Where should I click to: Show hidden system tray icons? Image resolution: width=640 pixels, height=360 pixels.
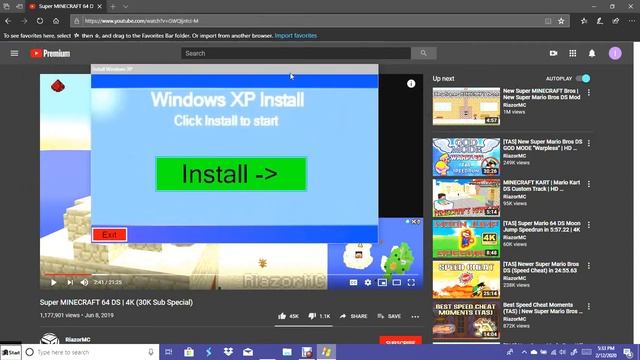pos(524,352)
